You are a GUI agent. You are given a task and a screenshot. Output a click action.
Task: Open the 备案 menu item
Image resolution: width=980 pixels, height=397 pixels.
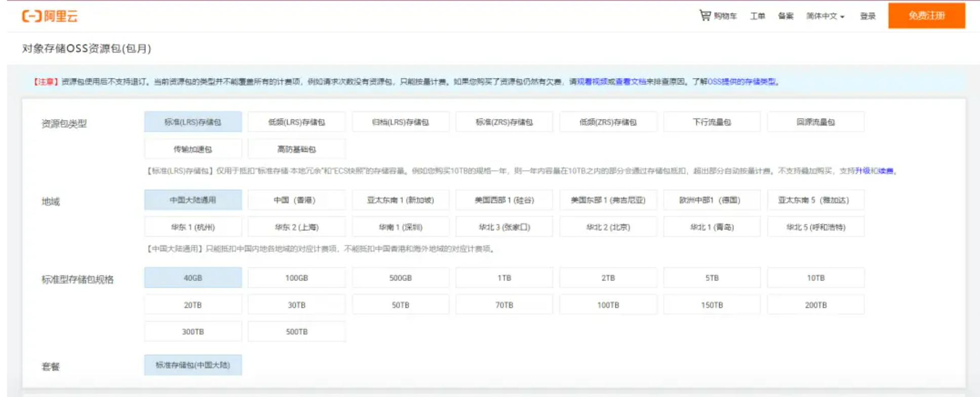click(786, 16)
